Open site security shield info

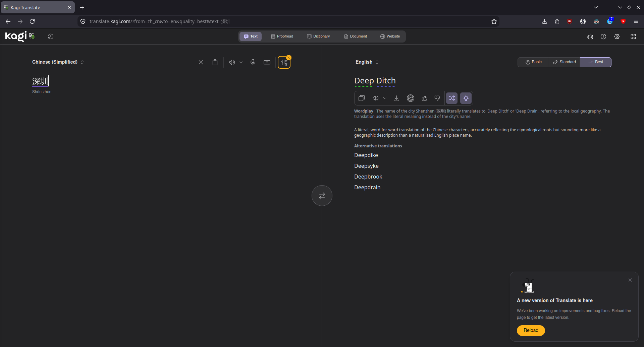coord(83,21)
